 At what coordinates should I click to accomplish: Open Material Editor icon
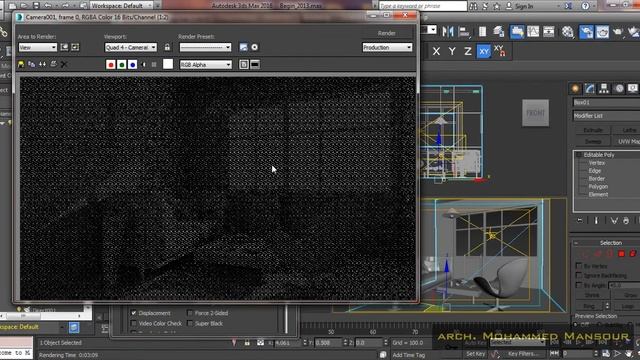point(568,31)
